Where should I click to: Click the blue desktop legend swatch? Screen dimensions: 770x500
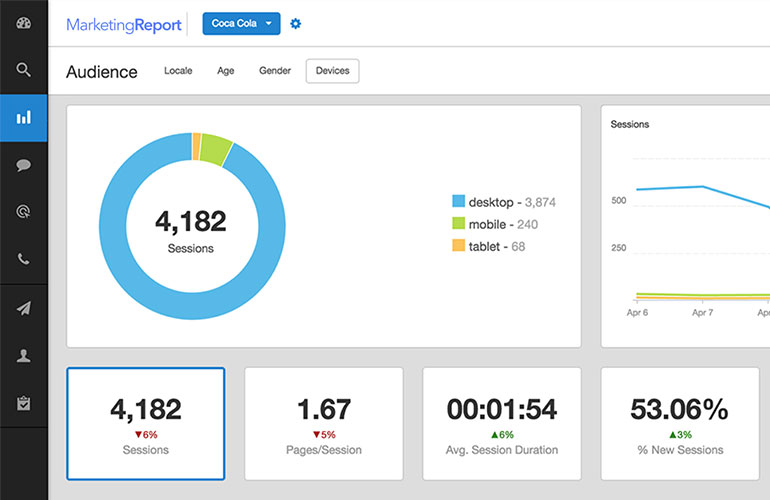click(459, 202)
